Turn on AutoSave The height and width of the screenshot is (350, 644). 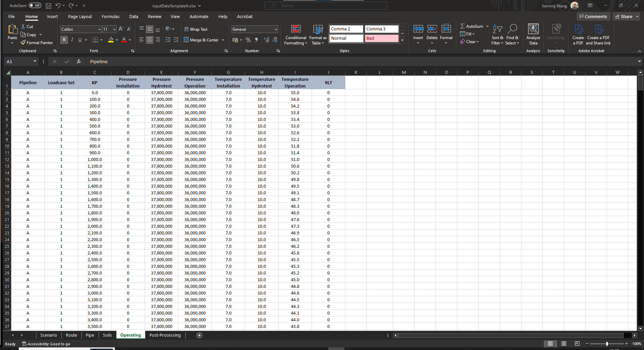tap(35, 5)
